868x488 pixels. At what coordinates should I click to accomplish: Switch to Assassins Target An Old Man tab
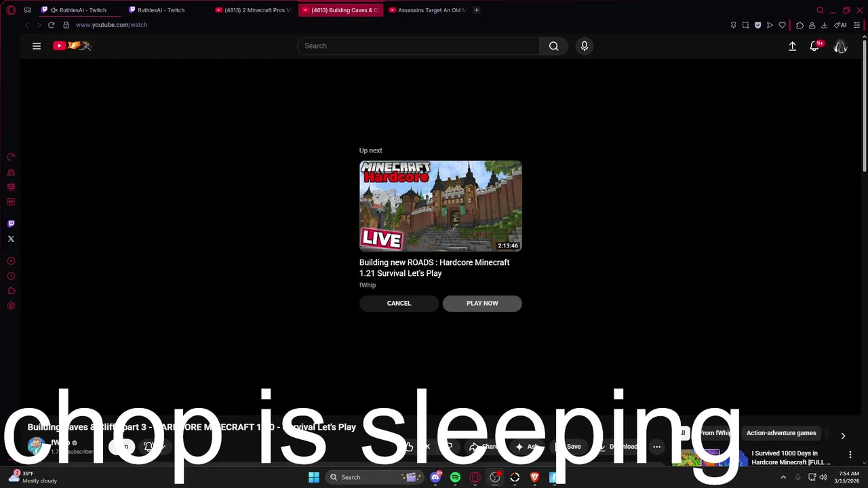point(427,10)
